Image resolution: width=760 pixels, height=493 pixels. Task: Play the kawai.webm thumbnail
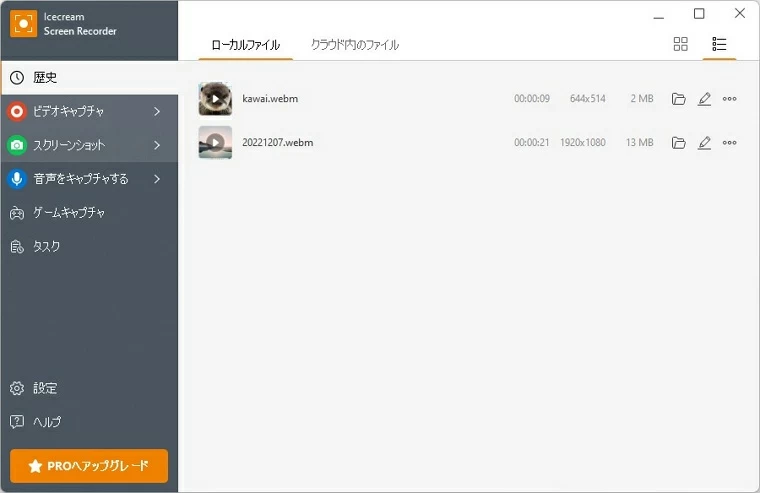215,99
